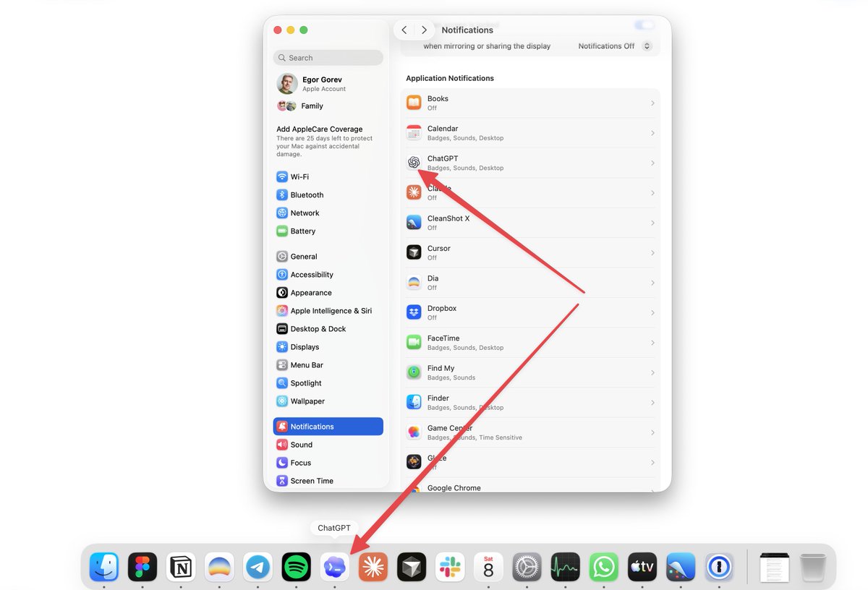Expand the CleanShot X row chevron

click(x=652, y=223)
